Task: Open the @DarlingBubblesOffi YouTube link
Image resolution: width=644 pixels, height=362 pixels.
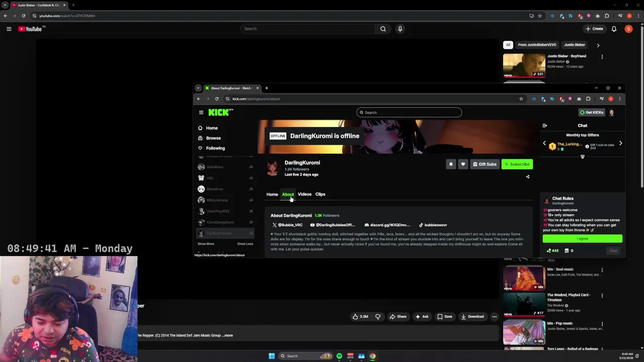Action: pos(333,225)
